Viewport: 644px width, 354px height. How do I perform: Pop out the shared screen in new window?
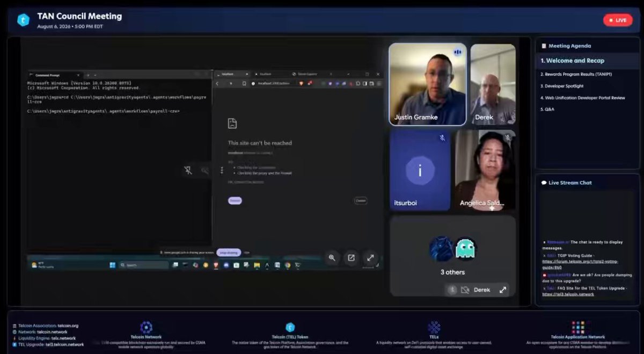[x=351, y=258]
